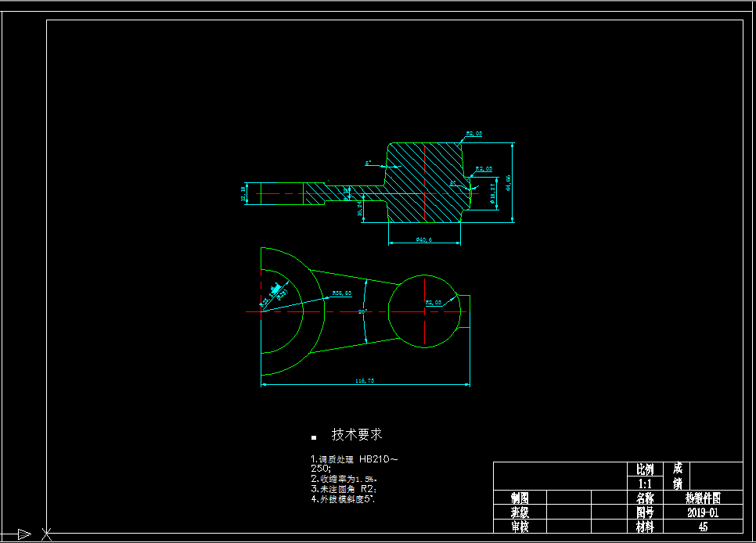Pick the φ40,6 diameter dimension
Screen dimensions: 756x543
424,239
